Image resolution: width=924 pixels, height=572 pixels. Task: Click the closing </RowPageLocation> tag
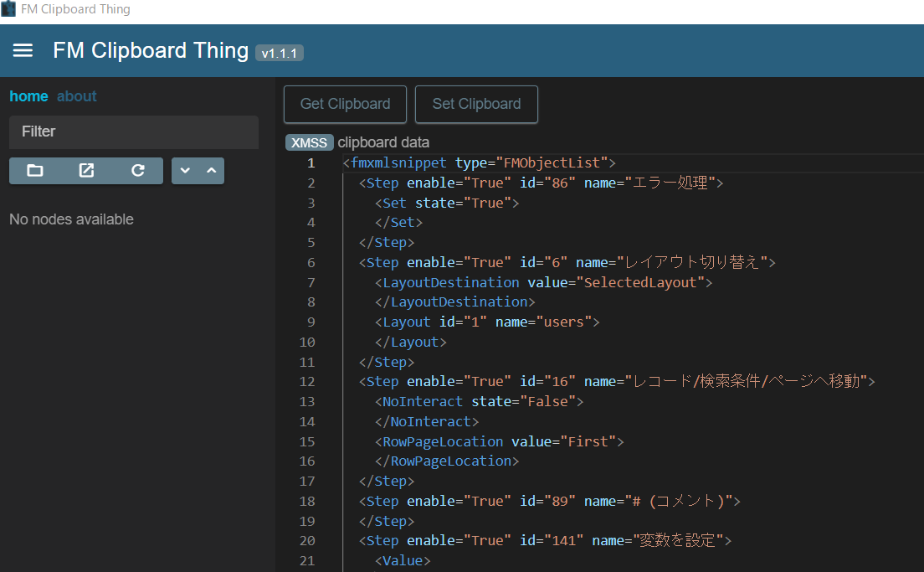tap(447, 461)
